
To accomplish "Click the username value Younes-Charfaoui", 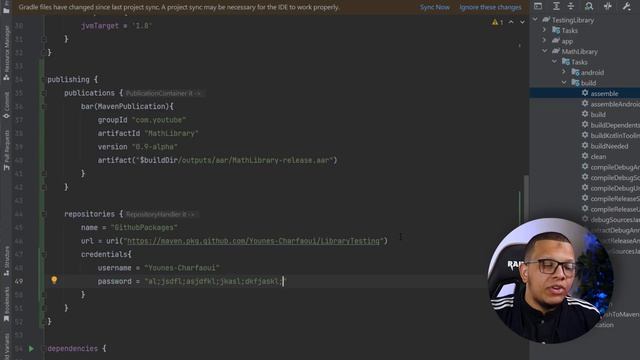I will click(x=182, y=268).
